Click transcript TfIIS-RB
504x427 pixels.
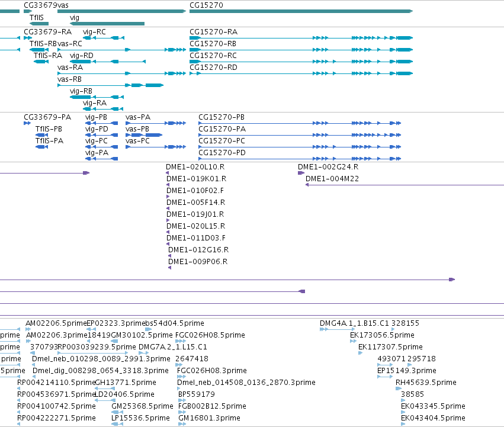43,44
